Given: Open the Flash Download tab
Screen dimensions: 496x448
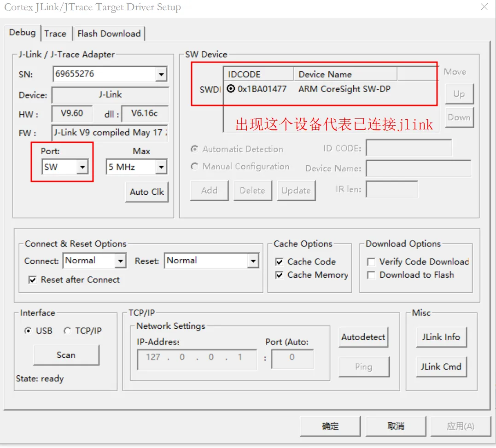Looking at the screenshot, I should point(109,34).
